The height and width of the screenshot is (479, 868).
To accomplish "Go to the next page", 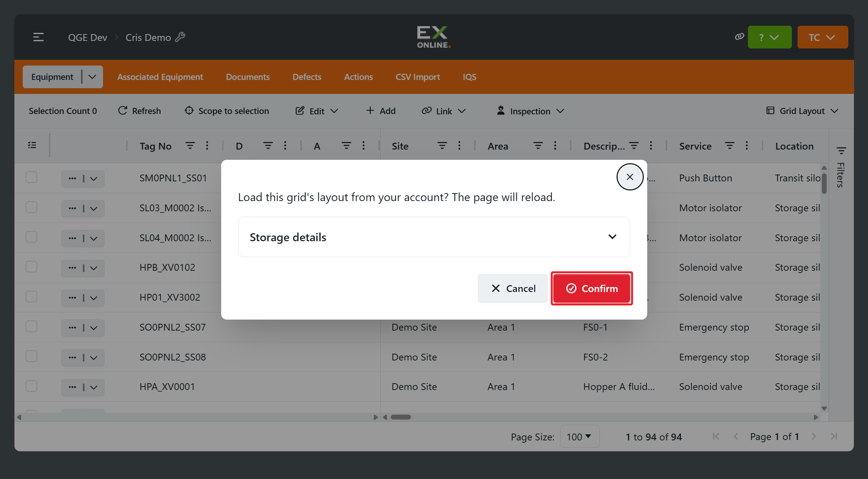I will pyautogui.click(x=813, y=436).
